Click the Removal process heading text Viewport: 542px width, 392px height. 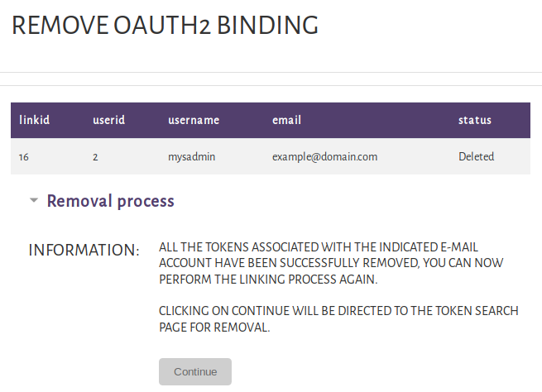pos(110,201)
